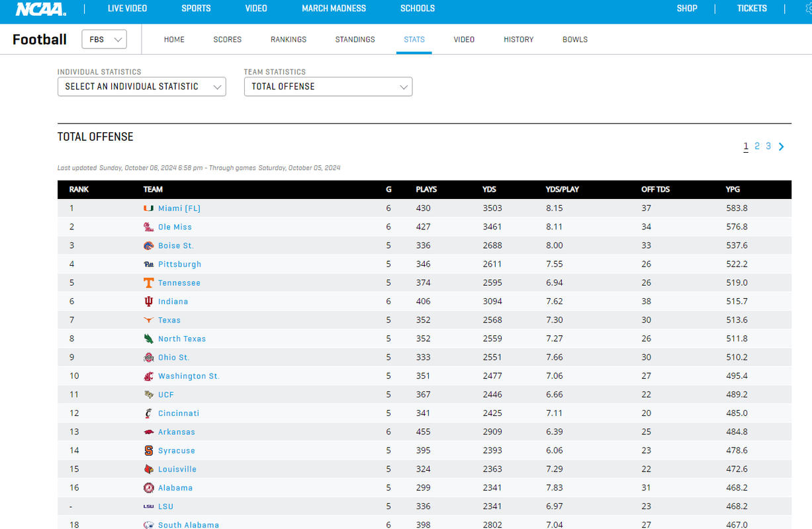
Task: Click the Tennessee team logo
Action: click(x=149, y=283)
